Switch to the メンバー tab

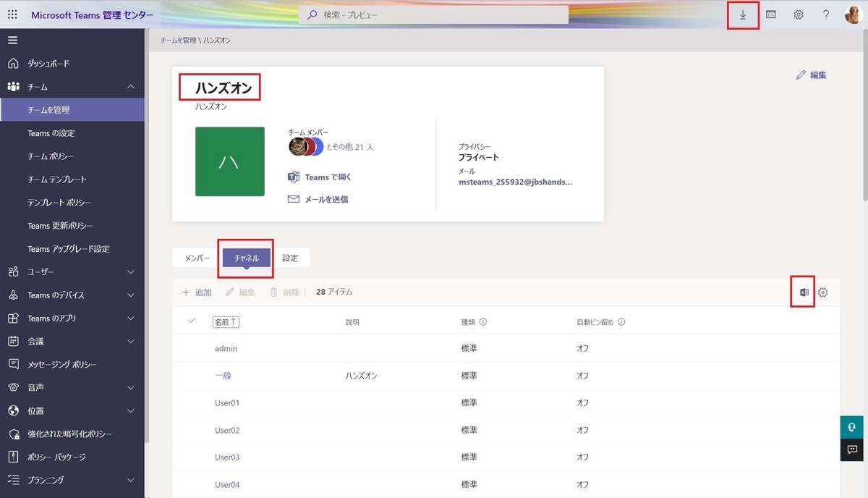[197, 258]
